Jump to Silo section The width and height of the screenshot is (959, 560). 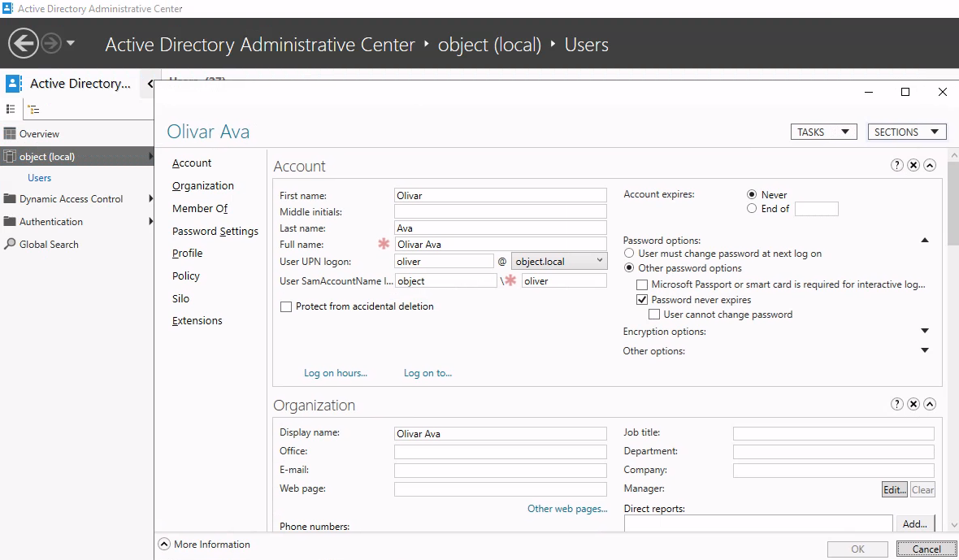(180, 298)
